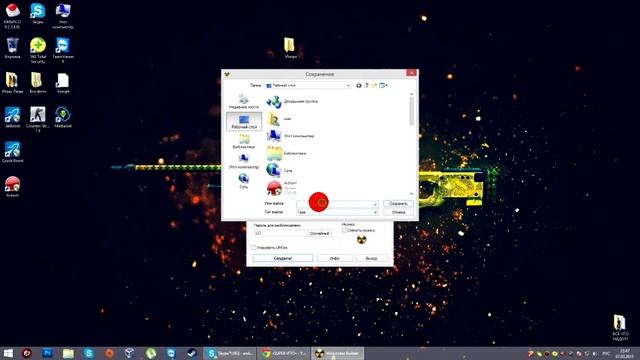Open the pinned Skype taskbar icon
This screenshot has height=360, width=640.
tap(89, 353)
